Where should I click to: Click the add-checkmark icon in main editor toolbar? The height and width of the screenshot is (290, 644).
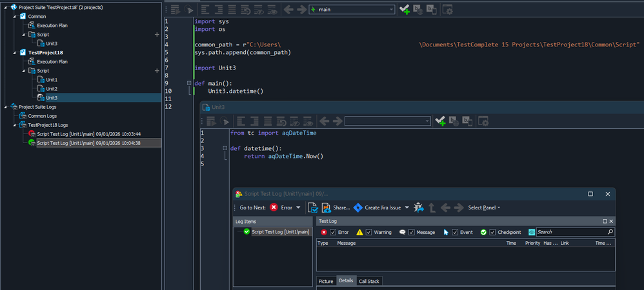click(405, 9)
